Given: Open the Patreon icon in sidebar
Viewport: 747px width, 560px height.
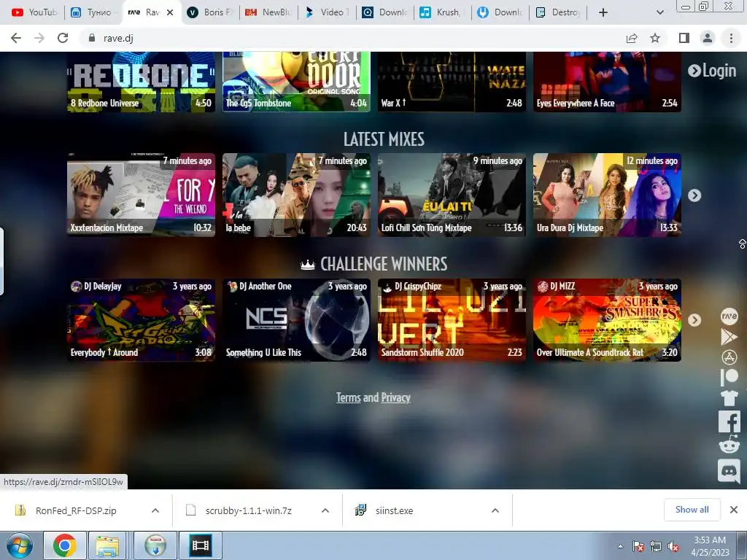Looking at the screenshot, I should tap(729, 377).
